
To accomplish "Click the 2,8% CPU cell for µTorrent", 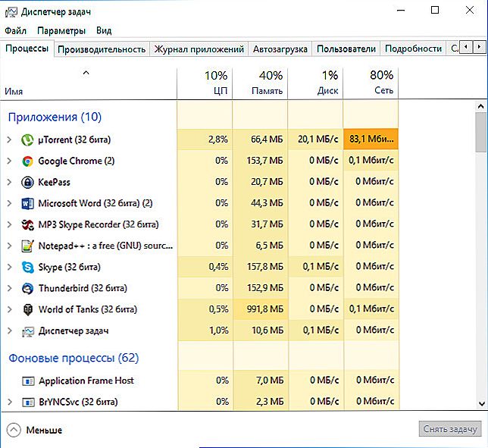I will coord(205,139).
